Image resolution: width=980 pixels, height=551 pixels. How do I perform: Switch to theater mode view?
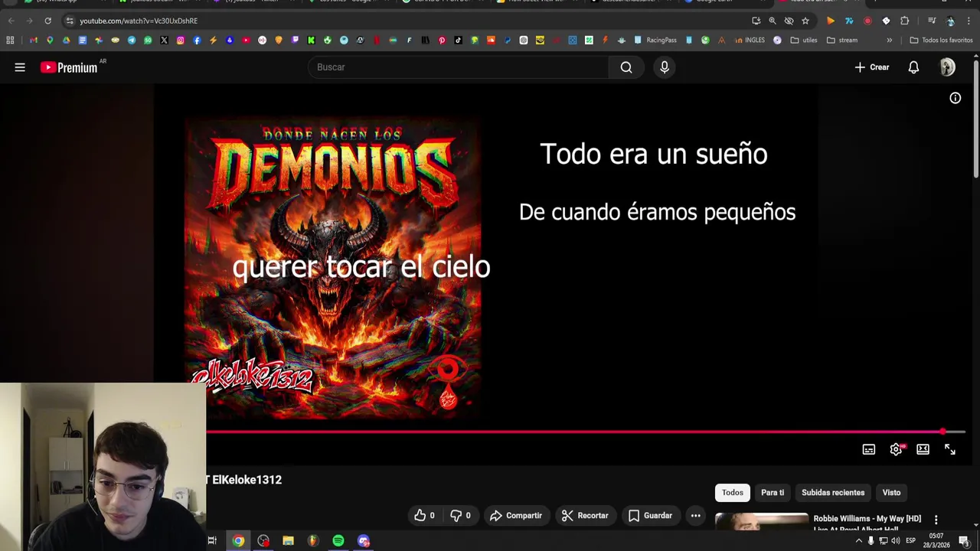click(x=923, y=449)
